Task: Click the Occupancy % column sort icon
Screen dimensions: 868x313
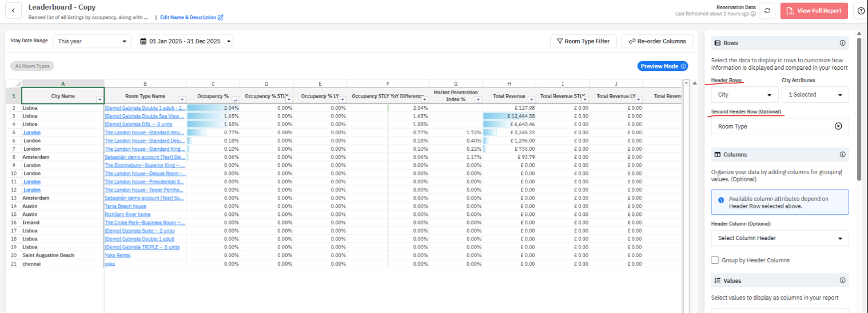Action: [x=235, y=99]
